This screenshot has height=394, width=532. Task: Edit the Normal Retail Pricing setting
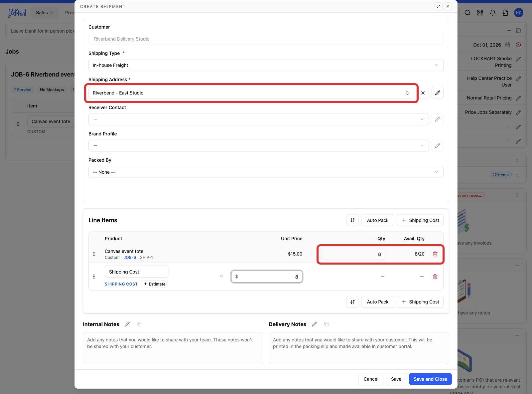pos(518,98)
